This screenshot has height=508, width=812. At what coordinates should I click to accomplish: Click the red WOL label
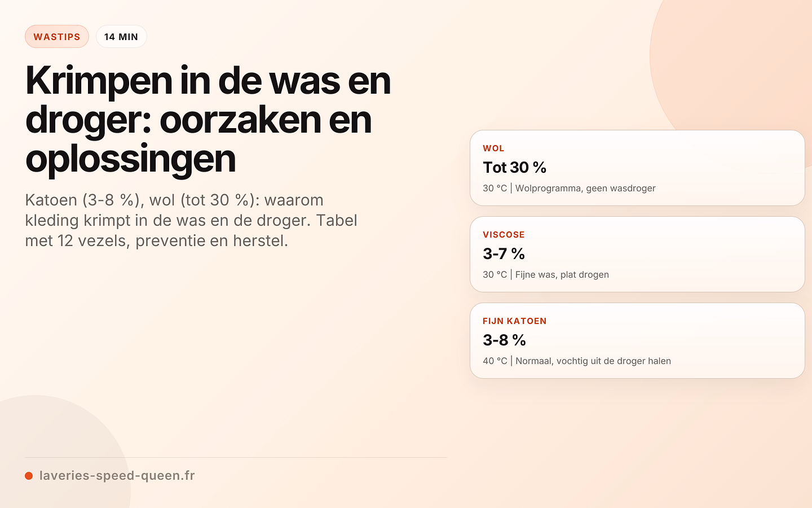[493, 148]
